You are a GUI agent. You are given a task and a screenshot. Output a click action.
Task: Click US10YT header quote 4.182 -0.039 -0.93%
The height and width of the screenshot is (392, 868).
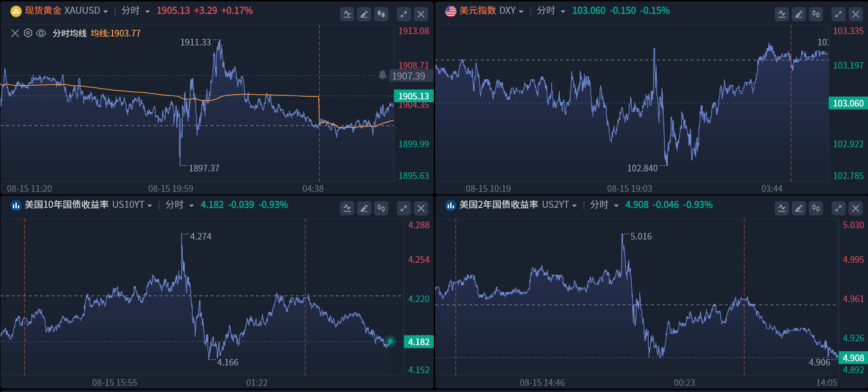tap(244, 205)
